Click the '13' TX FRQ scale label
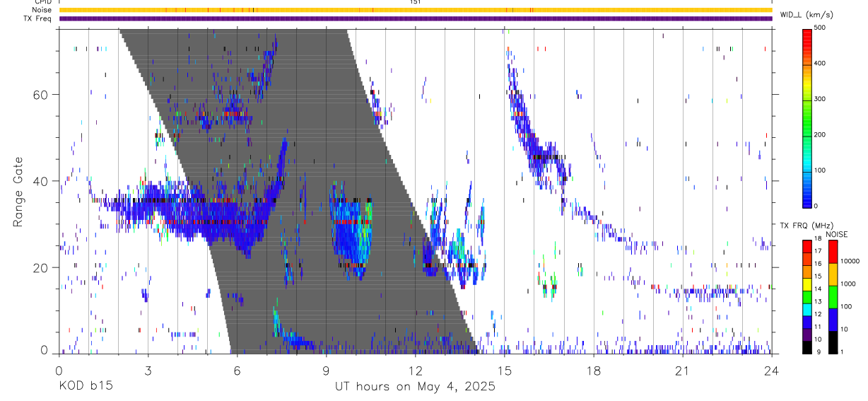The width and height of the screenshot is (868, 401). (818, 302)
